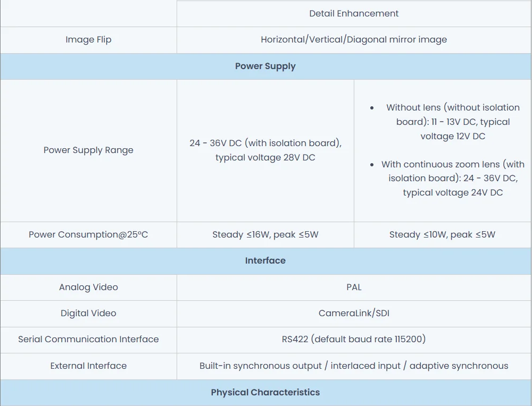The image size is (532, 406).
Task: Click the Power Supply section header
Action: click(265, 66)
